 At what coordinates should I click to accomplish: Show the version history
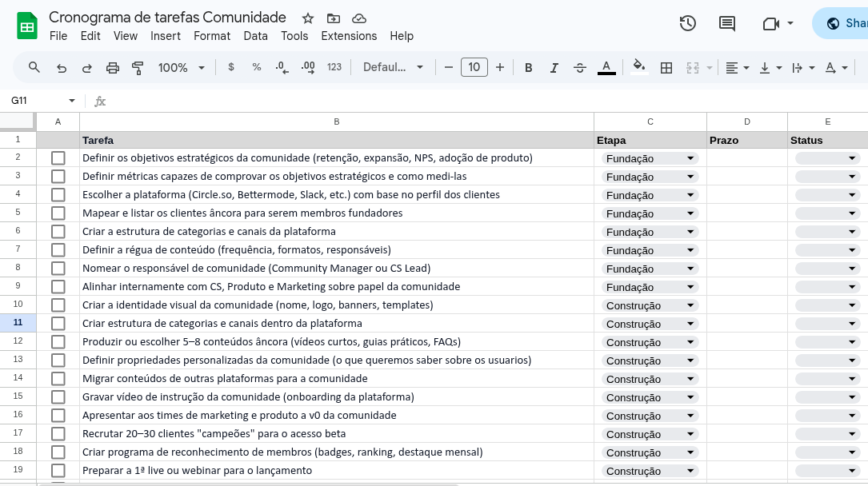point(687,24)
